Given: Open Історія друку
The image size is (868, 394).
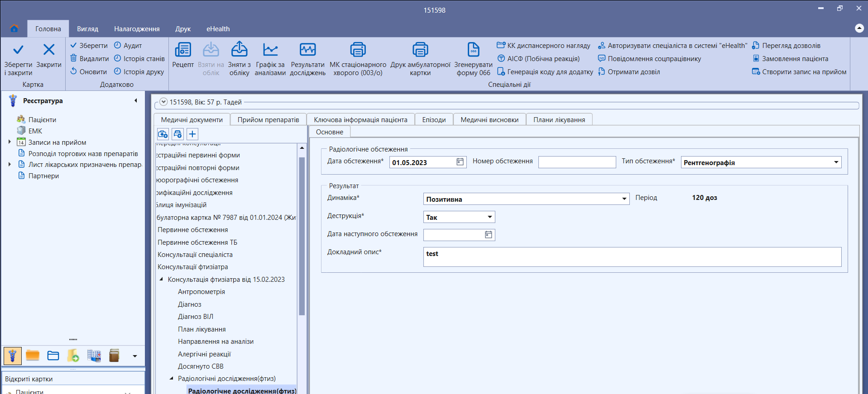Looking at the screenshot, I should pos(139,71).
